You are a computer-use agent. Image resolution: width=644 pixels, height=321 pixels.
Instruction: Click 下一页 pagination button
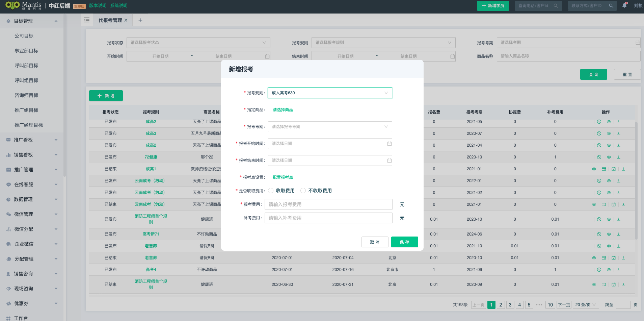click(x=564, y=305)
